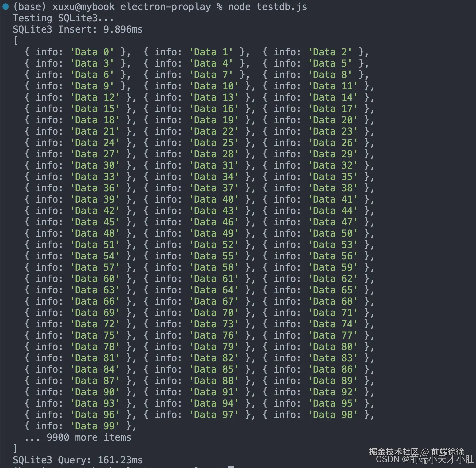Viewport: 476px width, 468px height.
Task: Click the 'Data 47' entry
Action: (333, 222)
